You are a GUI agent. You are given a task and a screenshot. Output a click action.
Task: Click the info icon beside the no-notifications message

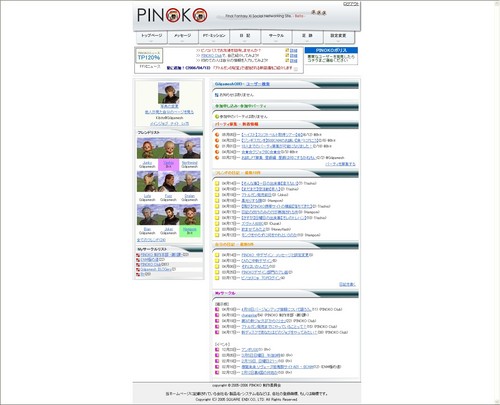[x=217, y=95]
